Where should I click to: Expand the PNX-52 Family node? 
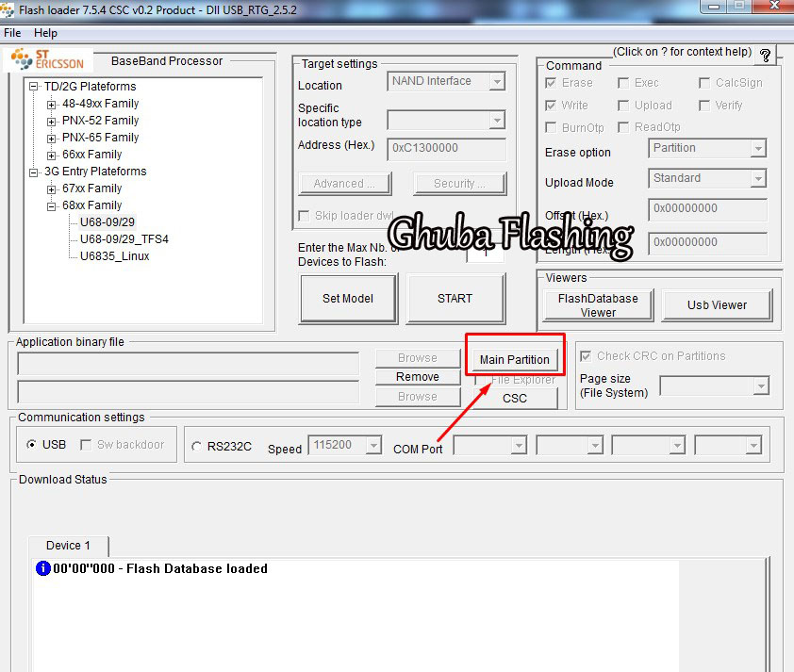[51, 122]
